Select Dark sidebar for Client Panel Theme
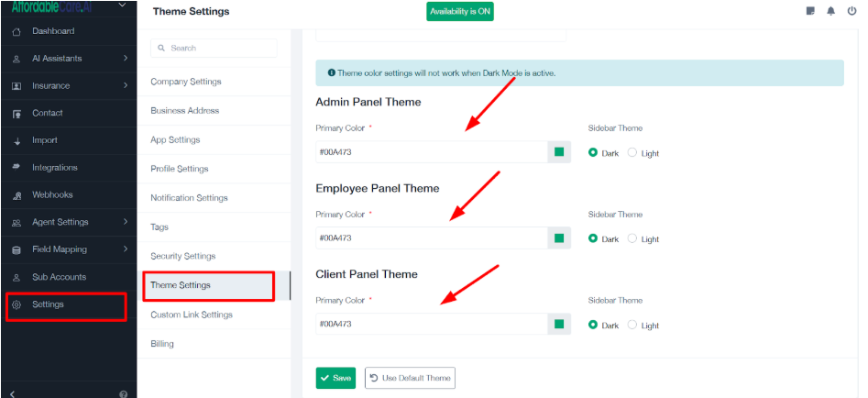 (593, 325)
